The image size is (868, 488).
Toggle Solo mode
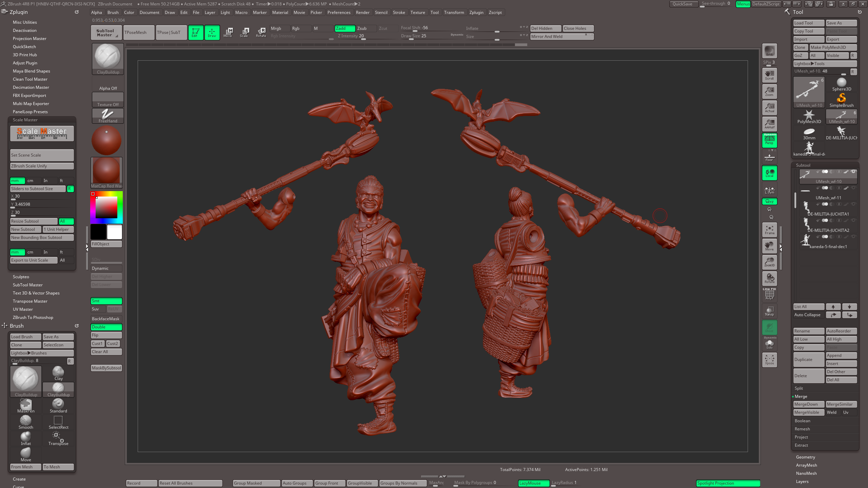pos(769,343)
